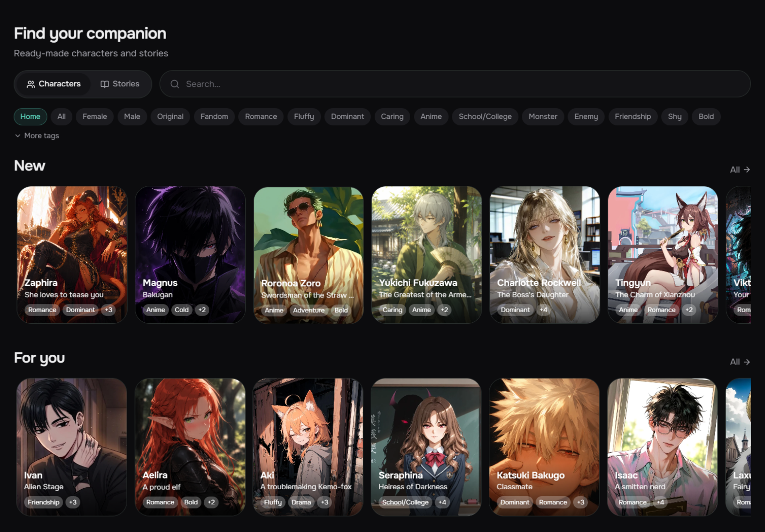Filter by the Enemy tag

click(586, 116)
